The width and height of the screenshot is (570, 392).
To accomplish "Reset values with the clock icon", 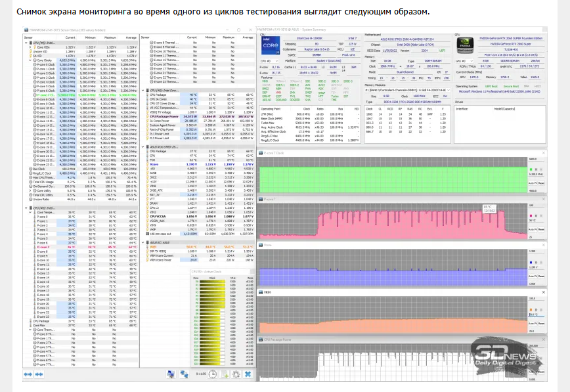I will 213,374.
